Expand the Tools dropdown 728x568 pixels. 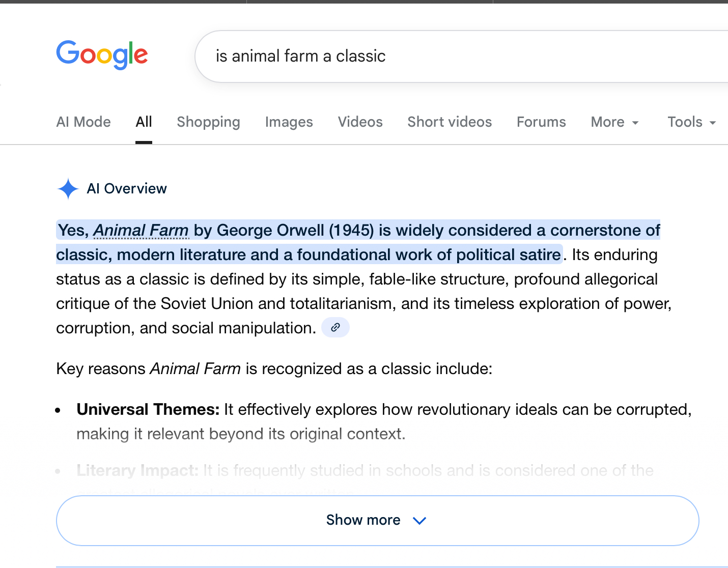point(691,122)
